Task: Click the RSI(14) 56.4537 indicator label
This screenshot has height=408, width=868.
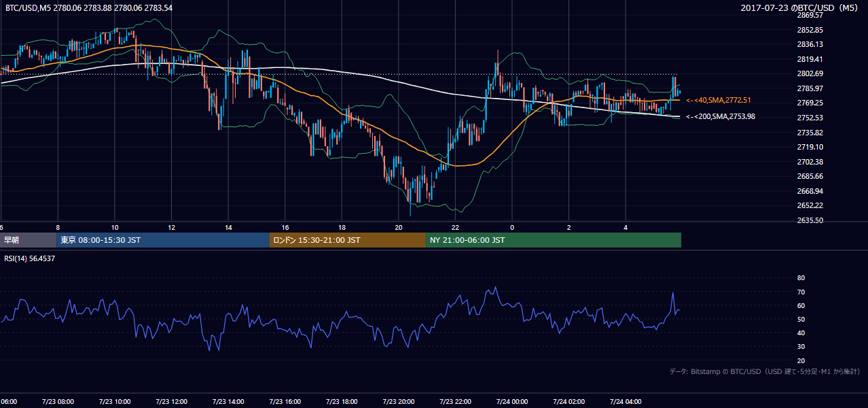Action: [31, 258]
